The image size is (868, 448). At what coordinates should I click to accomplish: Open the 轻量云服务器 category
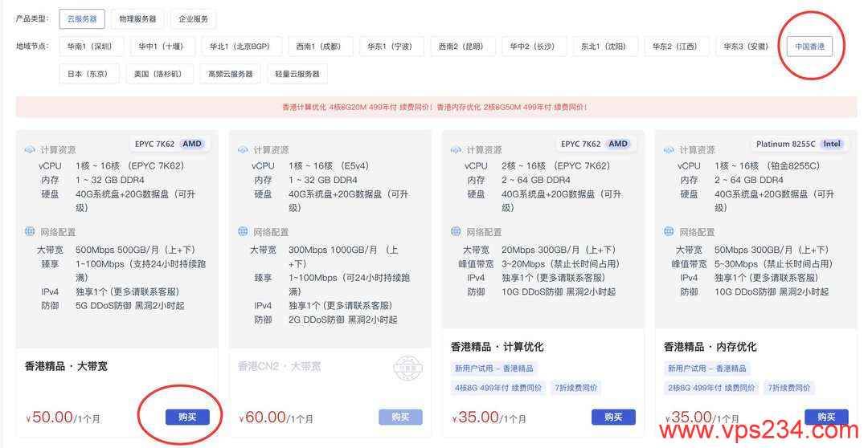297,74
